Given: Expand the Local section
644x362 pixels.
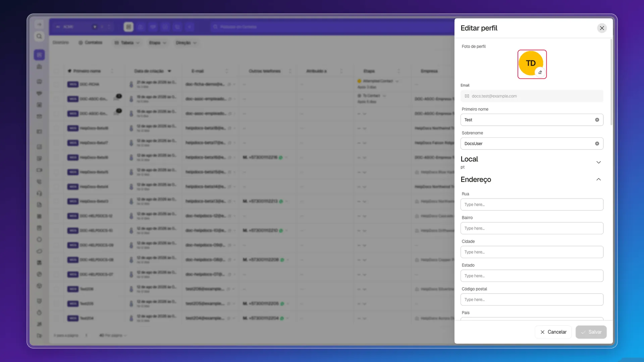Looking at the screenshot, I should tap(598, 162).
